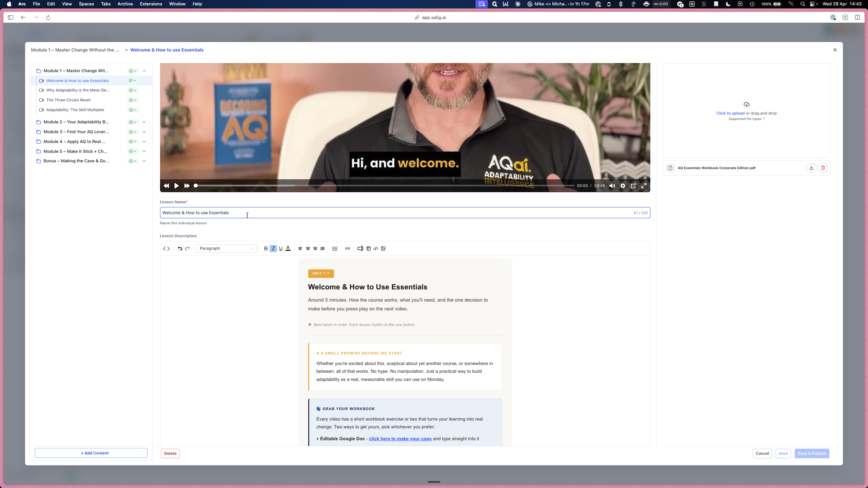This screenshot has width=868, height=488.
Task: Center align the text
Action: click(308, 248)
